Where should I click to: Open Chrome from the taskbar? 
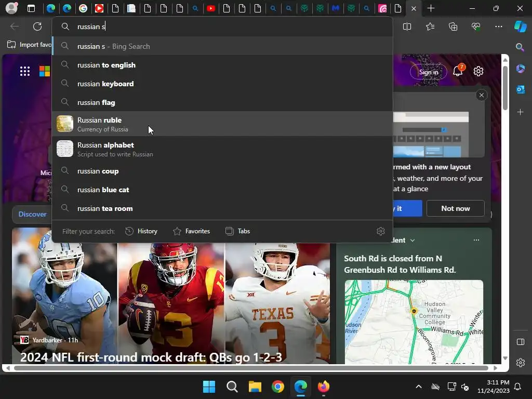278,387
